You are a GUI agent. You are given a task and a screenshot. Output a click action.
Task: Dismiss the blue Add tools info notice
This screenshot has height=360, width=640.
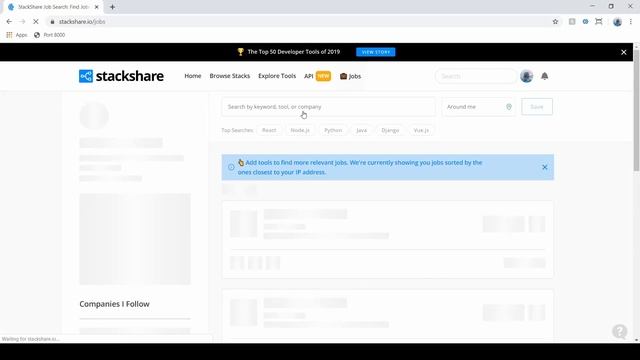[544, 167]
